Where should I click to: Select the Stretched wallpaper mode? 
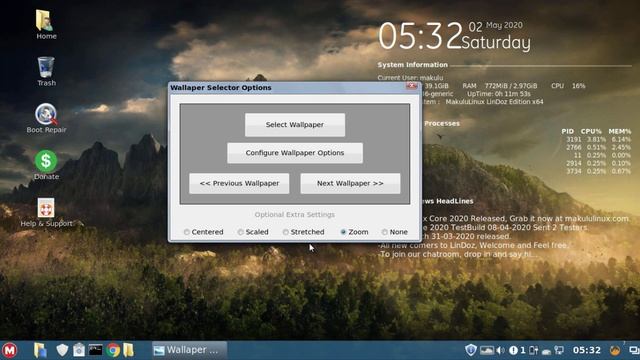304,232
